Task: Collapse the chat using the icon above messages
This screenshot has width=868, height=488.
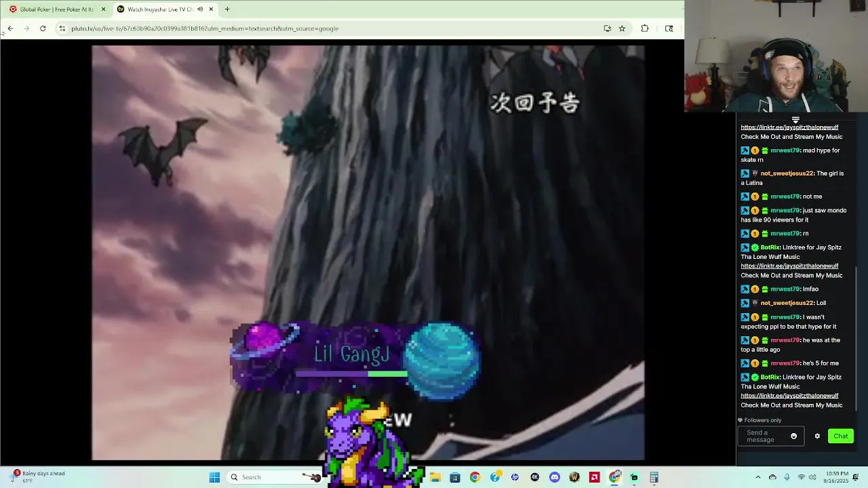Action: [795, 120]
